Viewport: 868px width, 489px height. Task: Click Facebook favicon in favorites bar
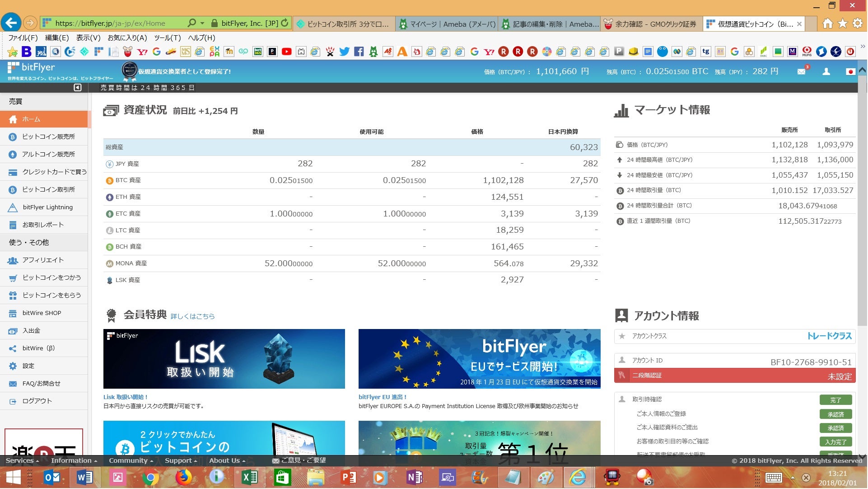[x=359, y=52]
